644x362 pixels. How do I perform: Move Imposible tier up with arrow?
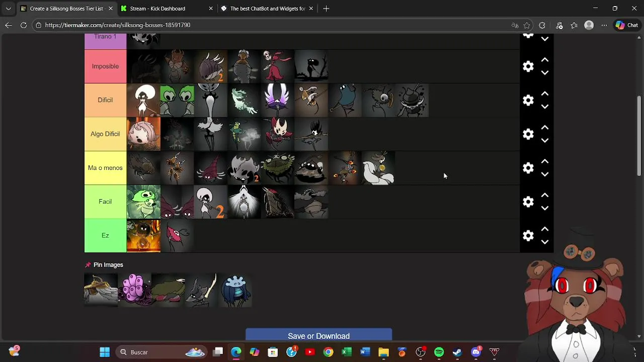tap(545, 60)
